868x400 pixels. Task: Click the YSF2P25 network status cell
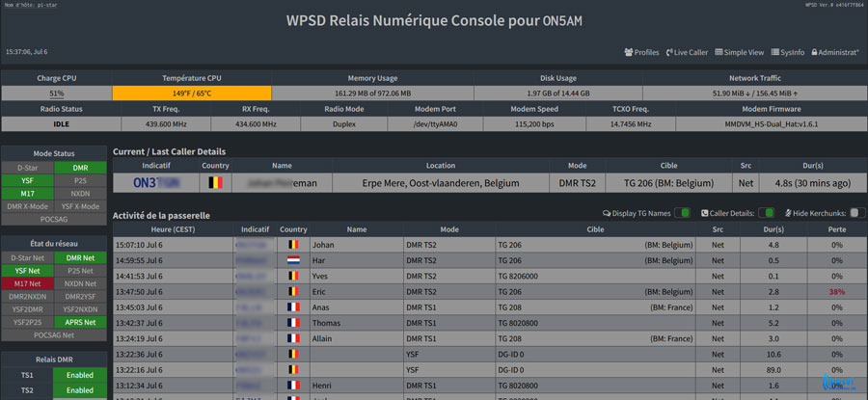click(28, 322)
